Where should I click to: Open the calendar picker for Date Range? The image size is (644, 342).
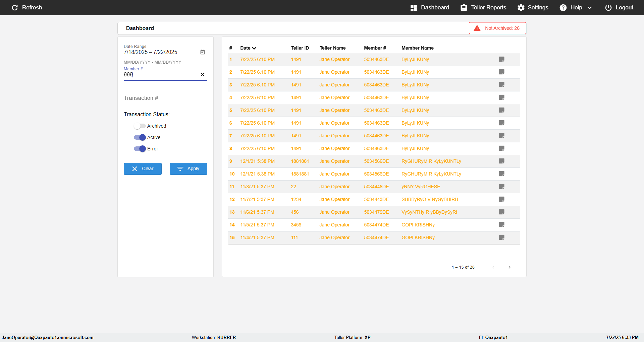(x=203, y=52)
